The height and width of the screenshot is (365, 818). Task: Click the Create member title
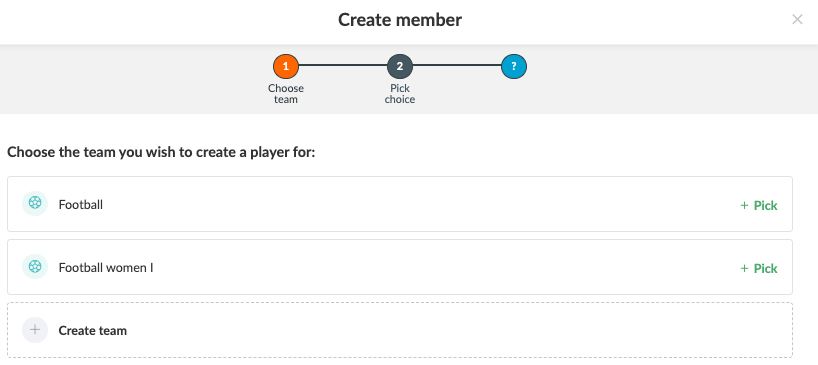point(400,20)
